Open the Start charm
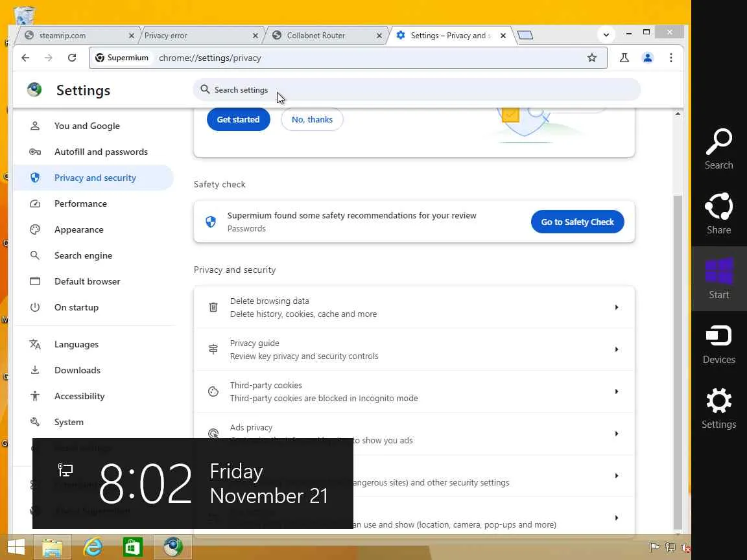 pos(719,278)
